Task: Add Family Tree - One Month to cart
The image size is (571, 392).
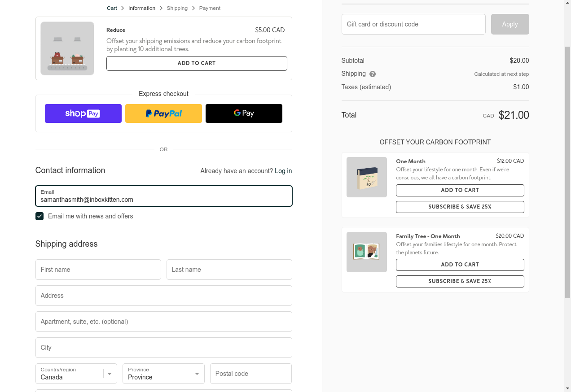Action: 460,265
